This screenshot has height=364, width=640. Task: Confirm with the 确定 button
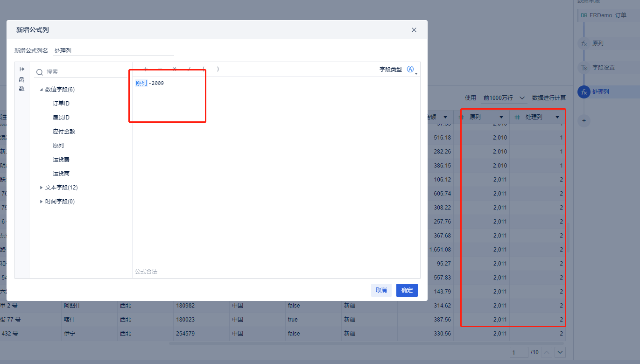click(x=407, y=290)
